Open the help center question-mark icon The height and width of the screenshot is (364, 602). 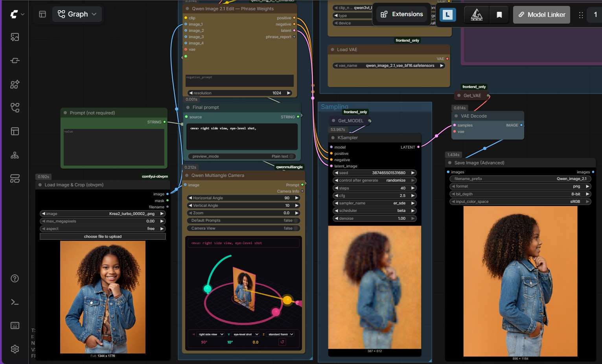click(15, 278)
